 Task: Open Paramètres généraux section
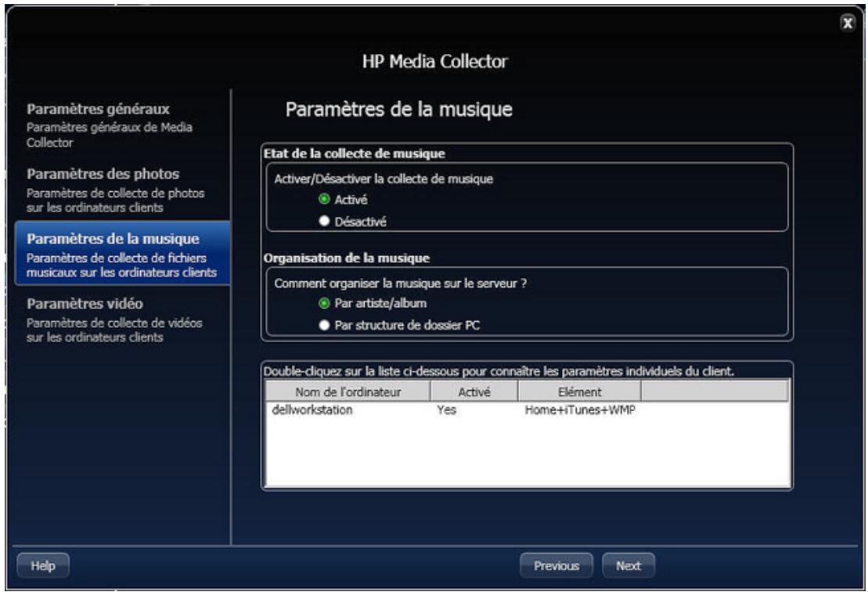pyautogui.click(x=122, y=125)
